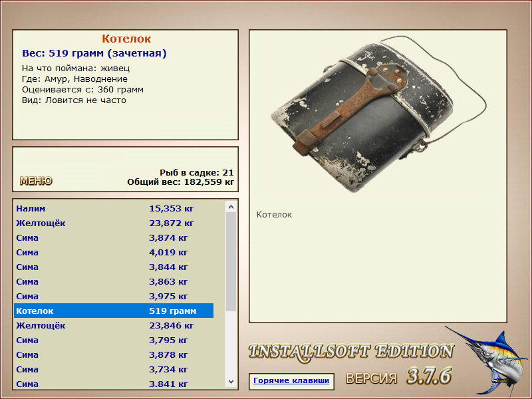Select the Сима 3,734 кг row
The height and width of the screenshot is (399, 532).
coord(114,369)
